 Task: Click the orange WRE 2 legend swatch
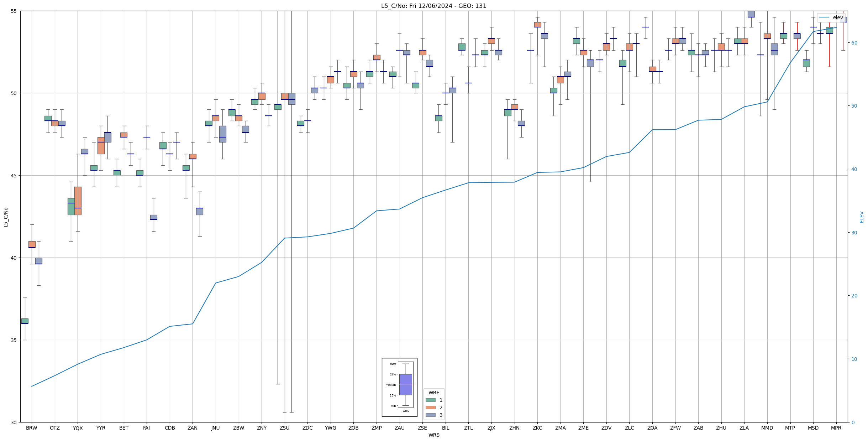coord(430,408)
